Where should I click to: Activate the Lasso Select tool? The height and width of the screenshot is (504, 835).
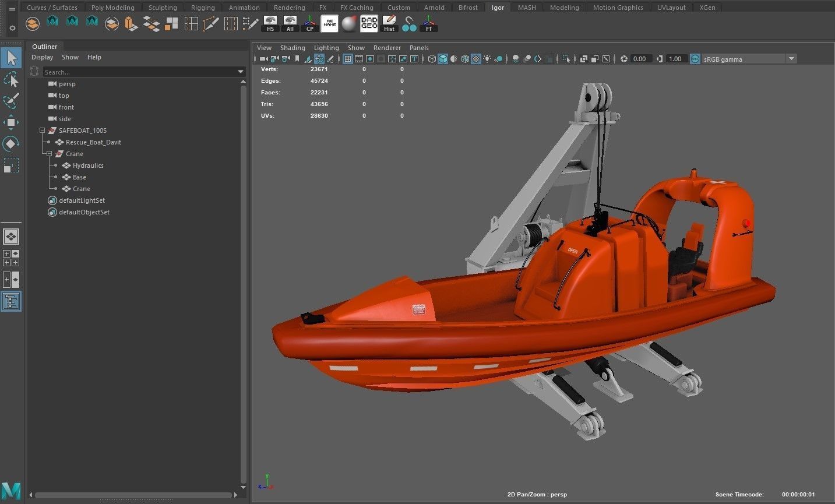[11, 79]
